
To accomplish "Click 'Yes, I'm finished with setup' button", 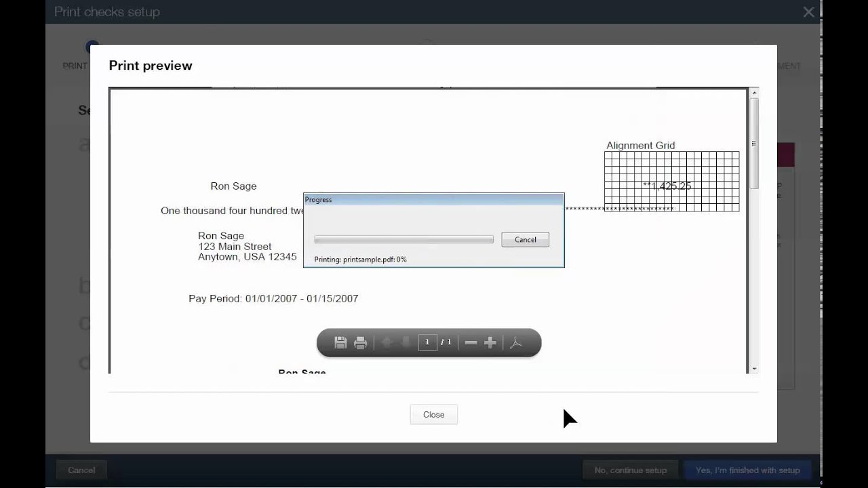I will point(748,470).
